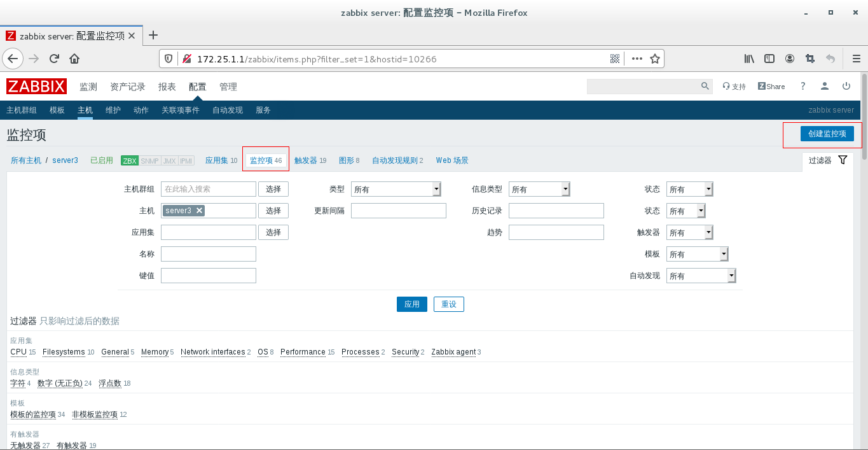Image resolution: width=868 pixels, height=450 pixels.
Task: Open the 配置 top menu
Action: point(198,87)
